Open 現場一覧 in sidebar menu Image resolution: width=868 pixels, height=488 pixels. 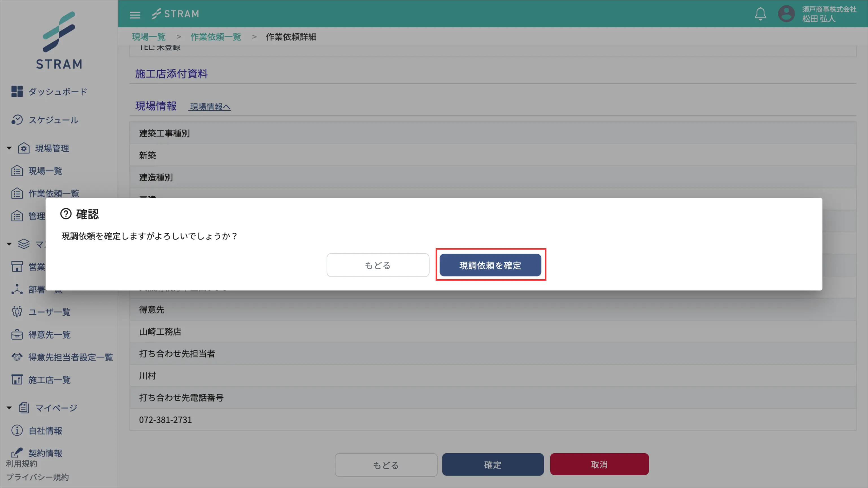pos(45,171)
